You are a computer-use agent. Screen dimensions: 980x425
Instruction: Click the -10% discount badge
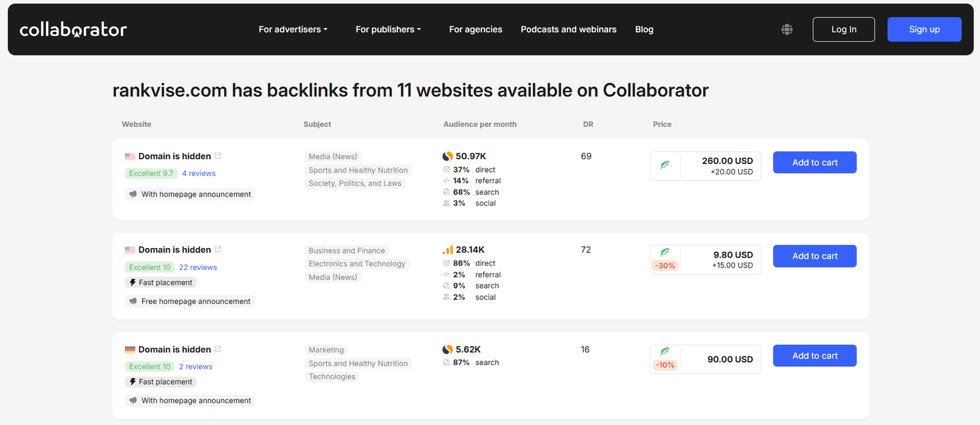(x=665, y=365)
